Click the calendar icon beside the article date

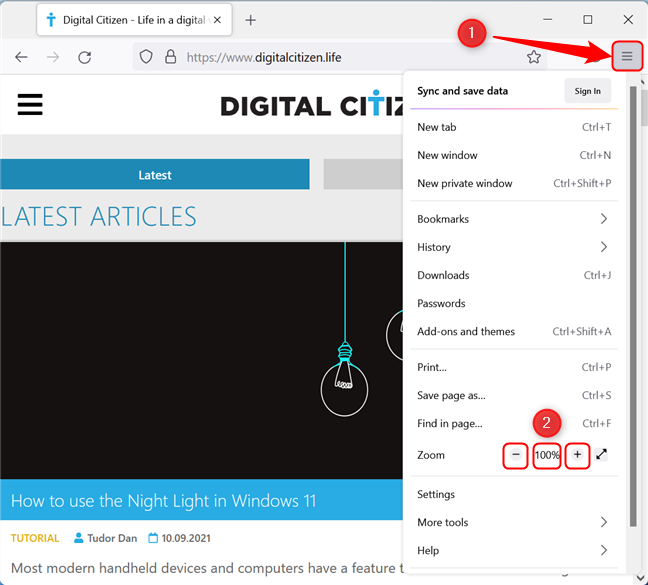pos(153,538)
